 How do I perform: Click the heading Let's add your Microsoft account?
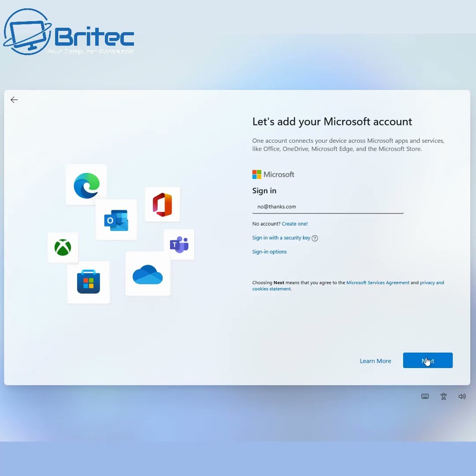click(332, 122)
